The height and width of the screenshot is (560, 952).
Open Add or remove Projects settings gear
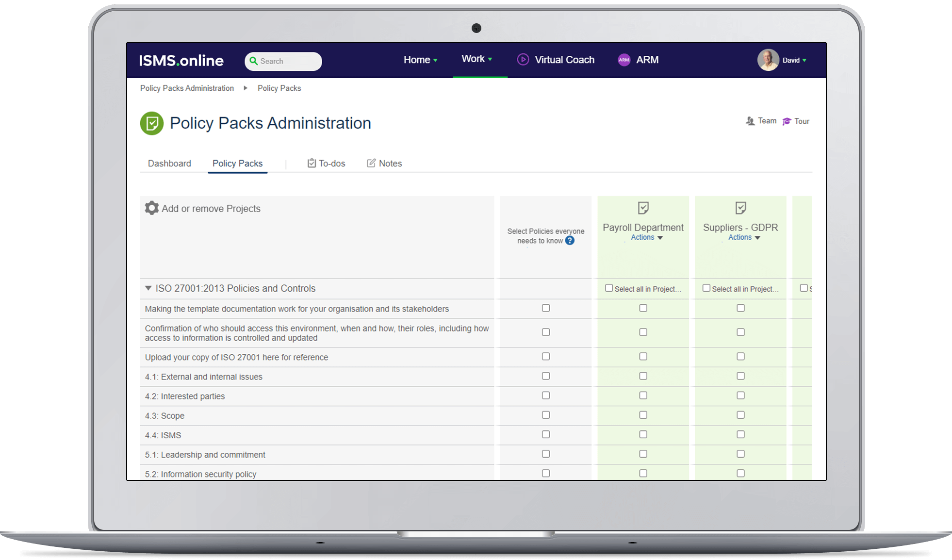[x=151, y=208]
